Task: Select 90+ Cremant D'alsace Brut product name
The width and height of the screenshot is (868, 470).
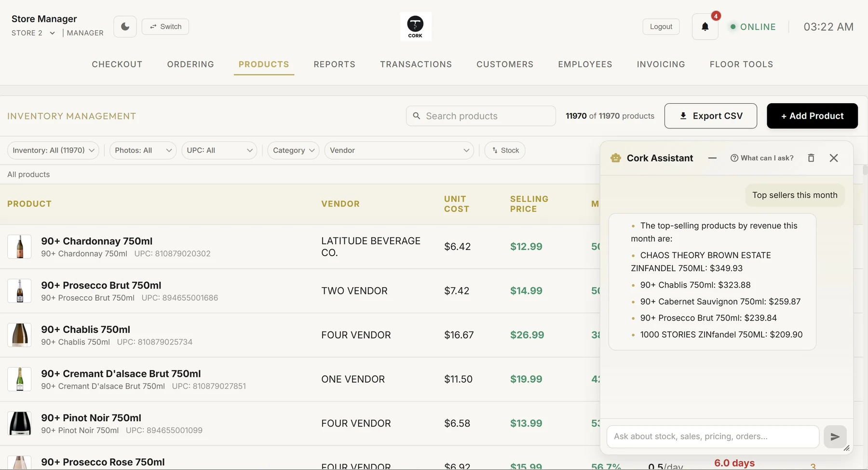Action: point(121,373)
